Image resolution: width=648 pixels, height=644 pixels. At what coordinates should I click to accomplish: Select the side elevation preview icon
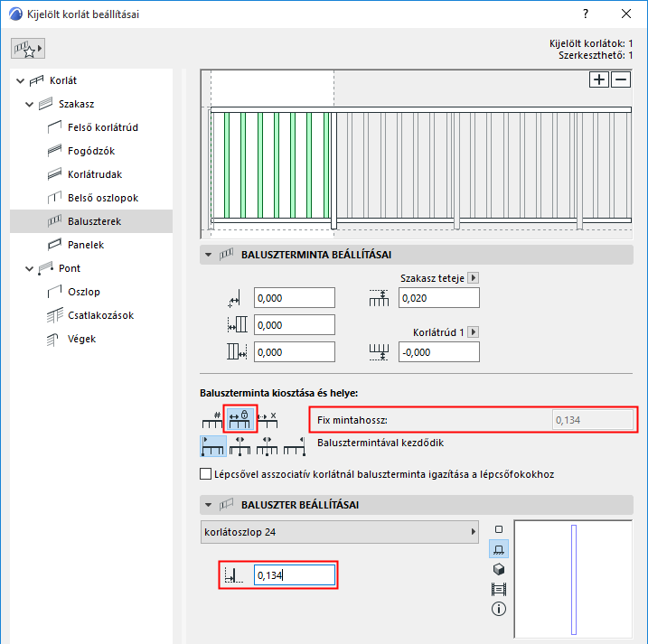(499, 549)
